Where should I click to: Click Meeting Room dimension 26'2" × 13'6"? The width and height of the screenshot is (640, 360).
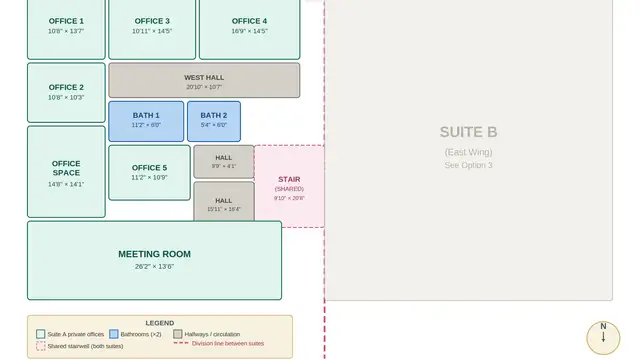click(x=154, y=267)
